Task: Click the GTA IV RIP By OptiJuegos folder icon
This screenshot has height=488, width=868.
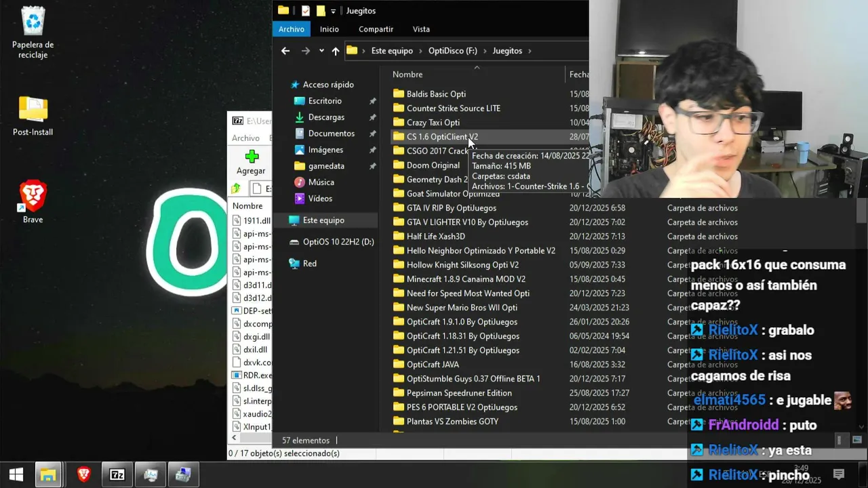Action: (399, 208)
